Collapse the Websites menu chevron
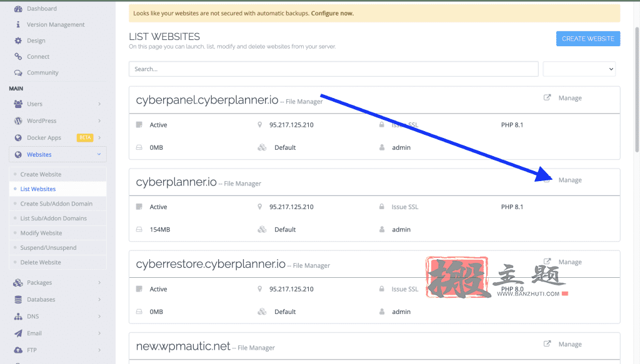The image size is (640, 364). click(x=99, y=154)
